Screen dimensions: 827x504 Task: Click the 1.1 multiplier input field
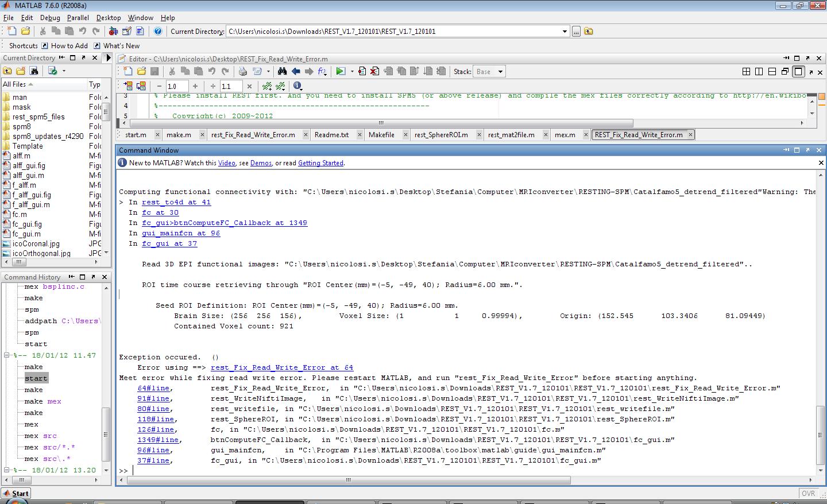[231, 86]
